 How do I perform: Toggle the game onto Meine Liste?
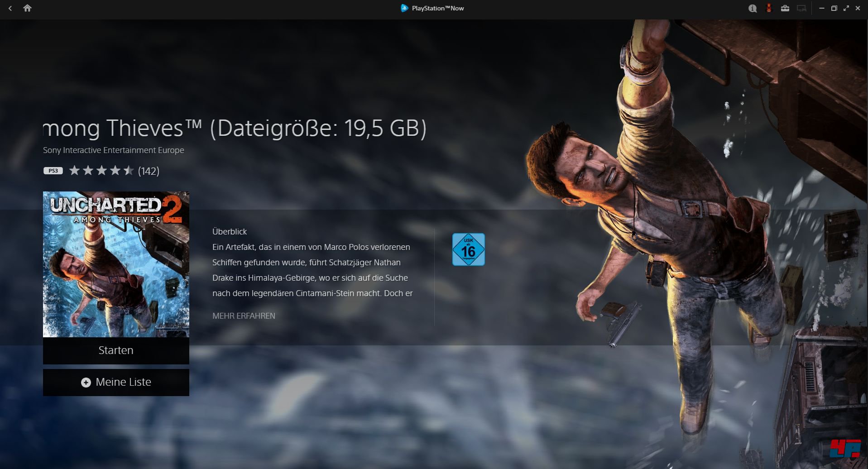116,382
